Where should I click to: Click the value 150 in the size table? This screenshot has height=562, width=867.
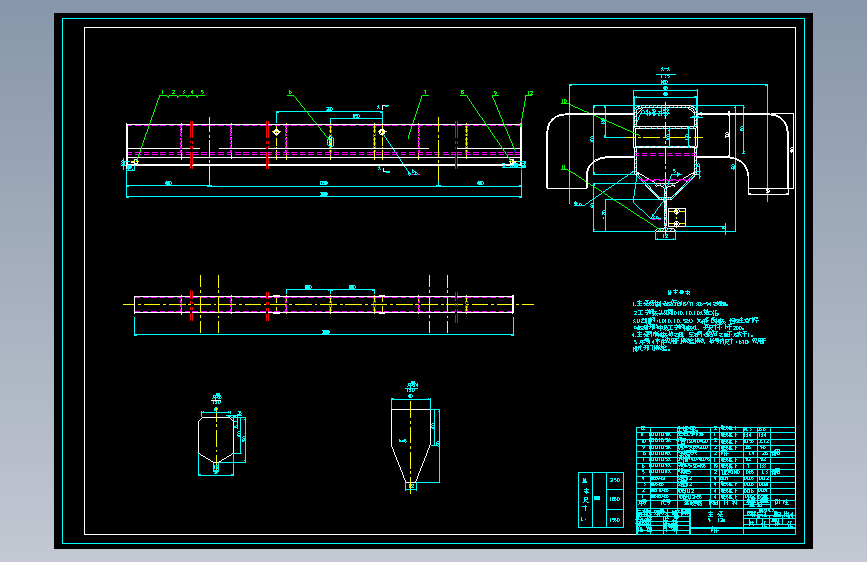tap(614, 520)
